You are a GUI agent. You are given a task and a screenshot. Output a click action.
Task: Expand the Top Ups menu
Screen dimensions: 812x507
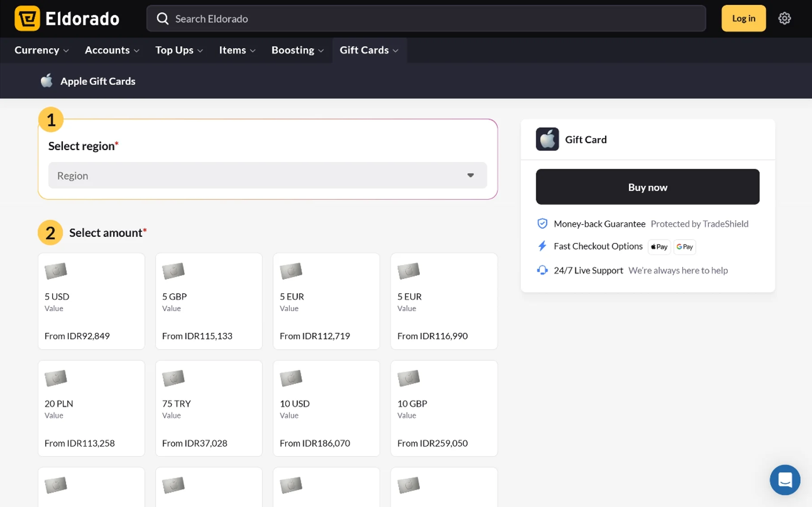[179, 50]
